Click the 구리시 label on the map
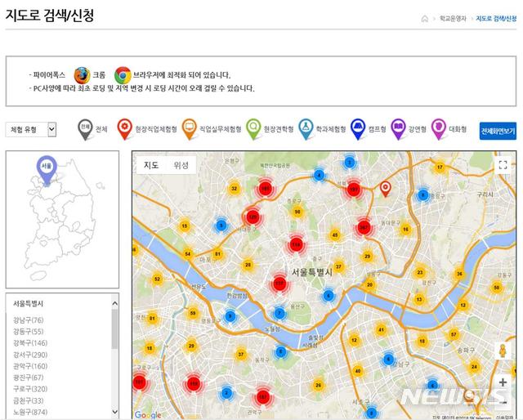Viewport: 523px width, 420px height. click(x=485, y=194)
